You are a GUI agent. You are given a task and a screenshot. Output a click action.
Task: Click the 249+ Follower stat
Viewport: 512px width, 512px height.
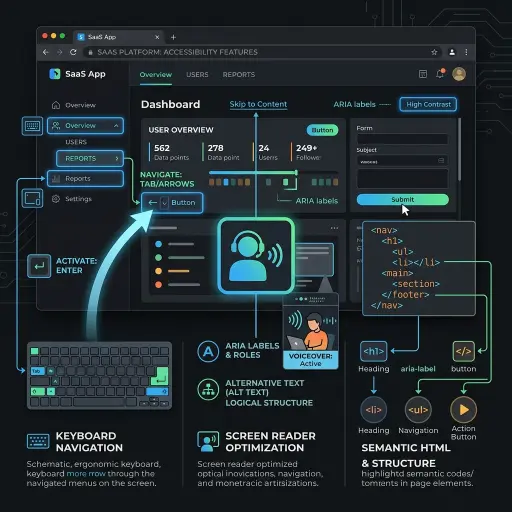click(x=306, y=152)
